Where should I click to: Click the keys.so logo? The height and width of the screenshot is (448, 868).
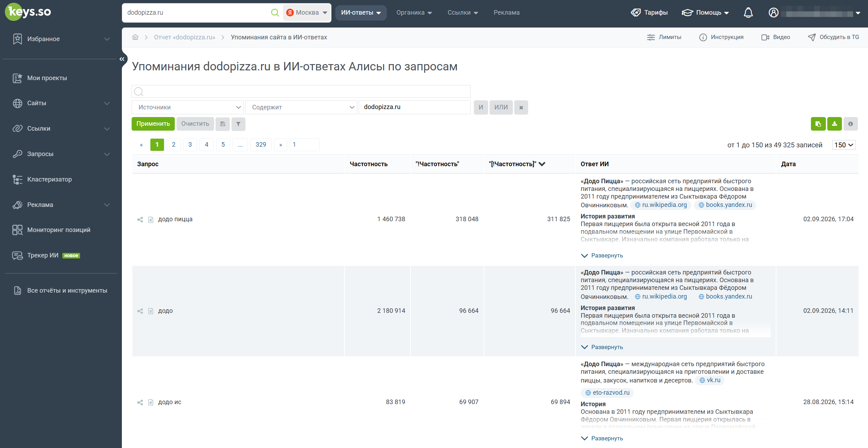[x=28, y=12]
